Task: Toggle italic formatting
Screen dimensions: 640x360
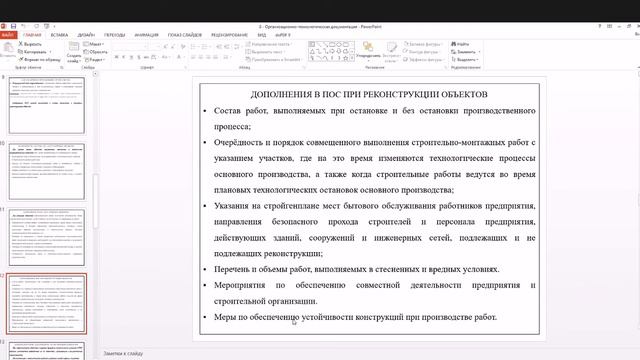Action: point(123,57)
